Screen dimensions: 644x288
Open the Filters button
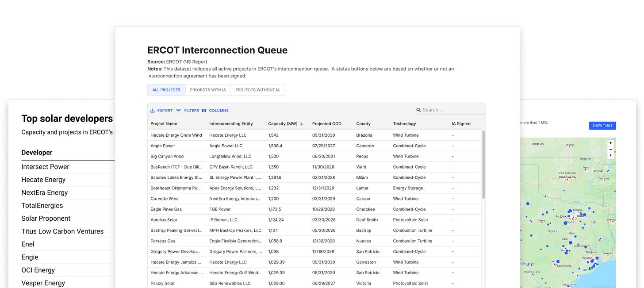click(x=187, y=111)
